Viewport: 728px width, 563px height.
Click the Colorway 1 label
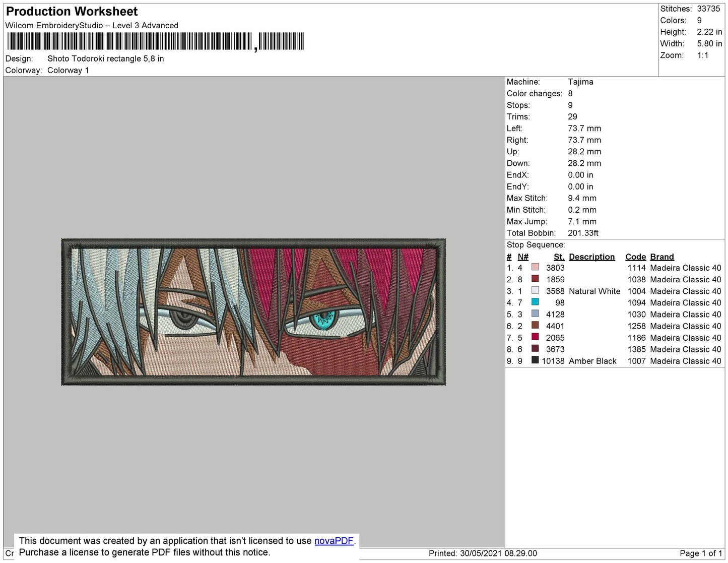pyautogui.click(x=68, y=70)
